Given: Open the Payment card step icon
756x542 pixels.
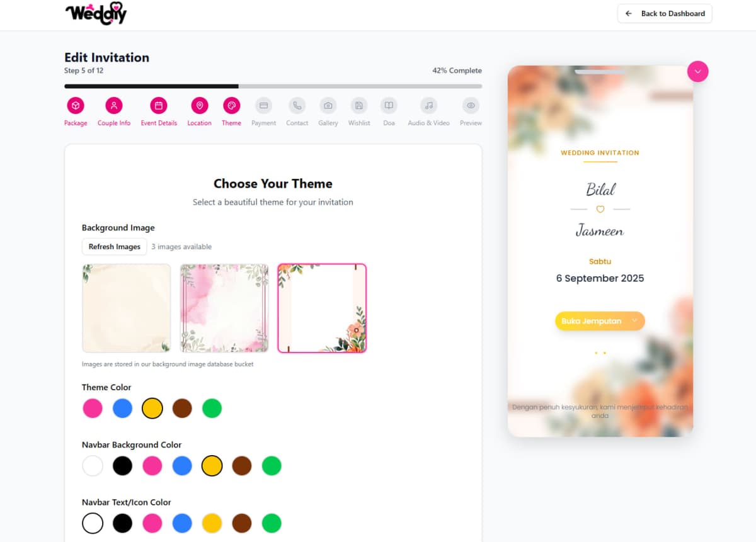Looking at the screenshot, I should [x=264, y=106].
